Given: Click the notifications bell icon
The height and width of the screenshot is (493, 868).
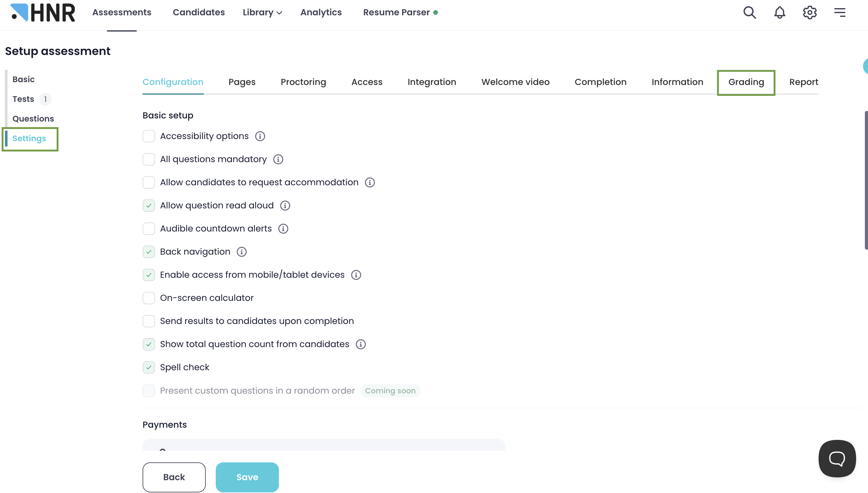Looking at the screenshot, I should (x=780, y=12).
